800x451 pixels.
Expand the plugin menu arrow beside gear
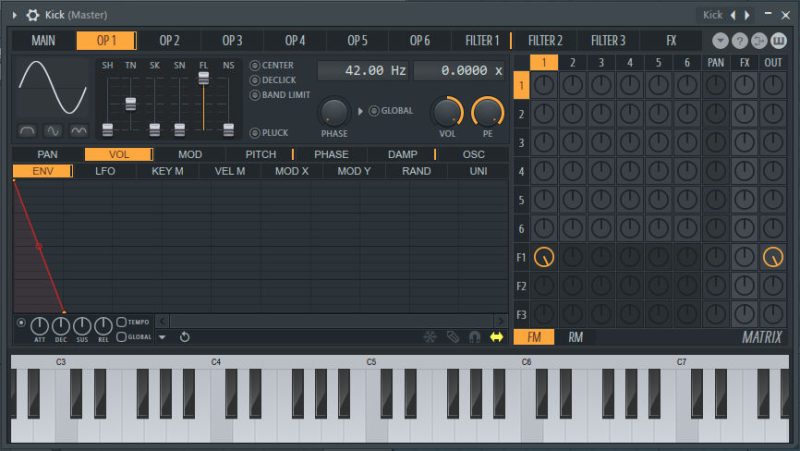14,15
